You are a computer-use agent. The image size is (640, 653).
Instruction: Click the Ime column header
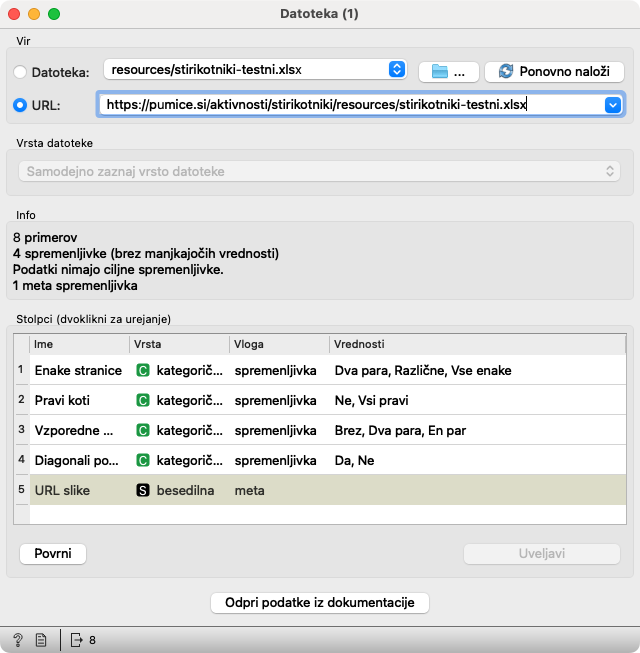(x=78, y=343)
